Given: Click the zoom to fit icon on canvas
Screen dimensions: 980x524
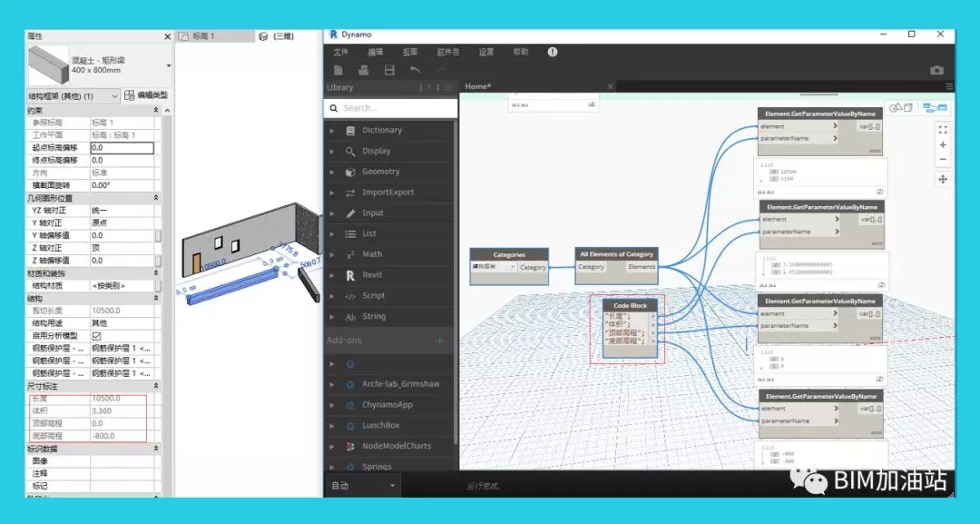Looking at the screenshot, I should tap(943, 130).
